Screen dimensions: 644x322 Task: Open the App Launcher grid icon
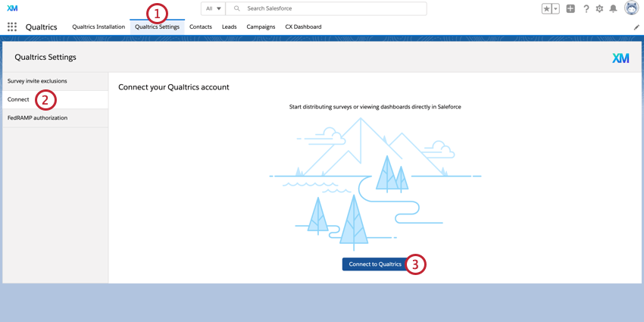pos(12,27)
